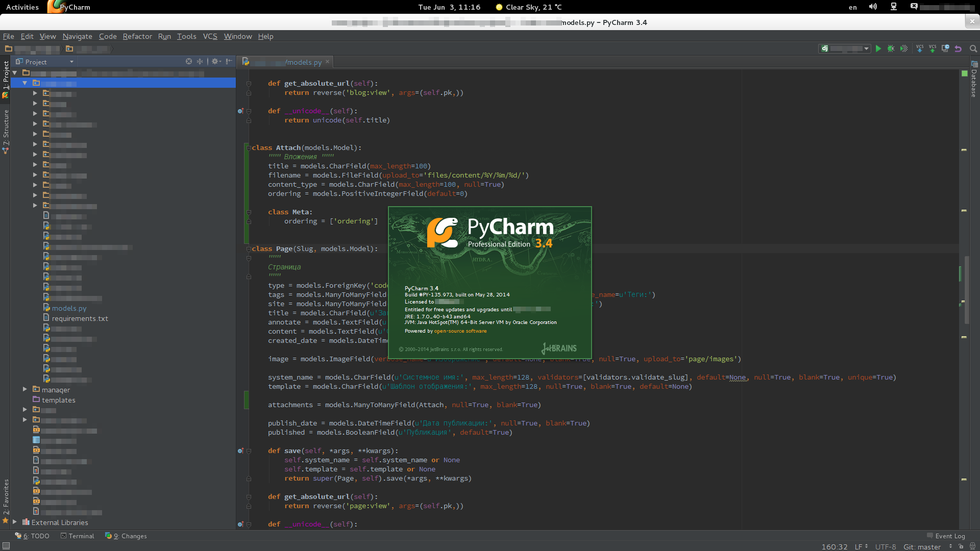The height and width of the screenshot is (551, 980).
Task: Expand External Libraries node
Action: (15, 522)
